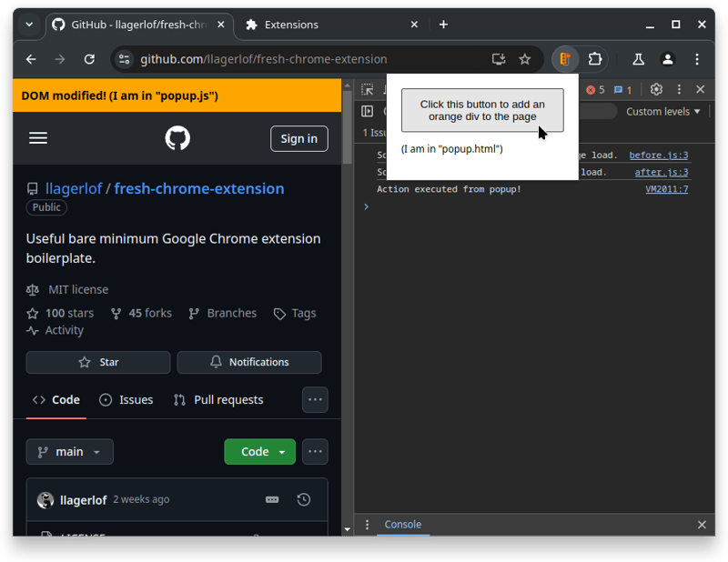Click the Notifications button
728x562 pixels.
point(249,362)
